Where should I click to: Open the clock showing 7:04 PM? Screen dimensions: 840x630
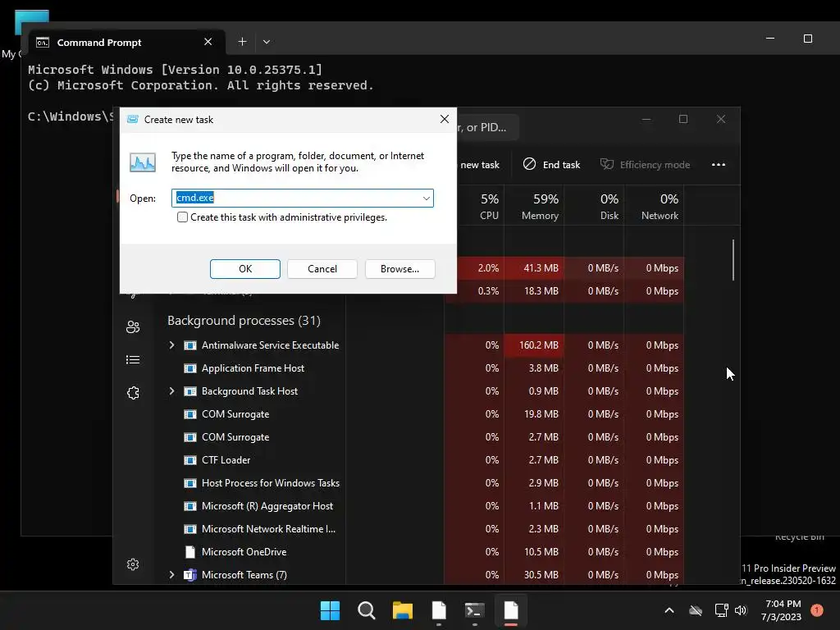pos(782,610)
